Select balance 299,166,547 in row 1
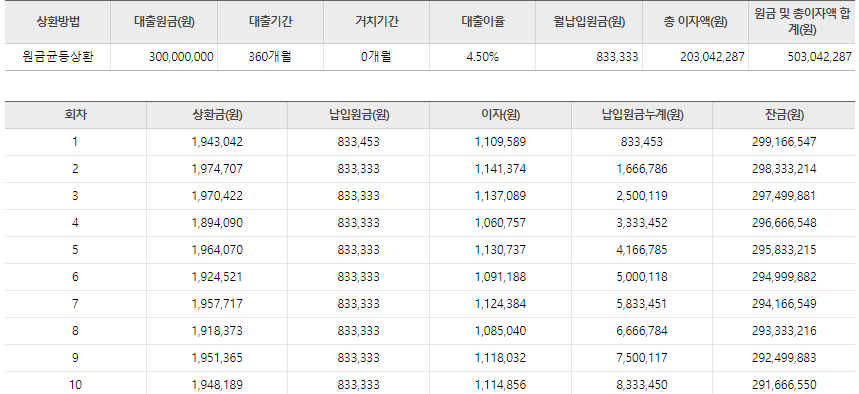 [784, 142]
